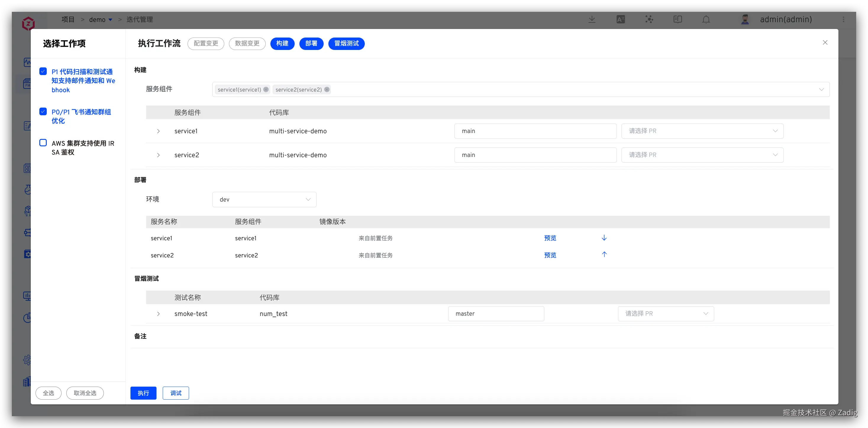868x428 pixels.
Task: Toggle the 配置变更 workflow stage
Action: click(x=206, y=43)
